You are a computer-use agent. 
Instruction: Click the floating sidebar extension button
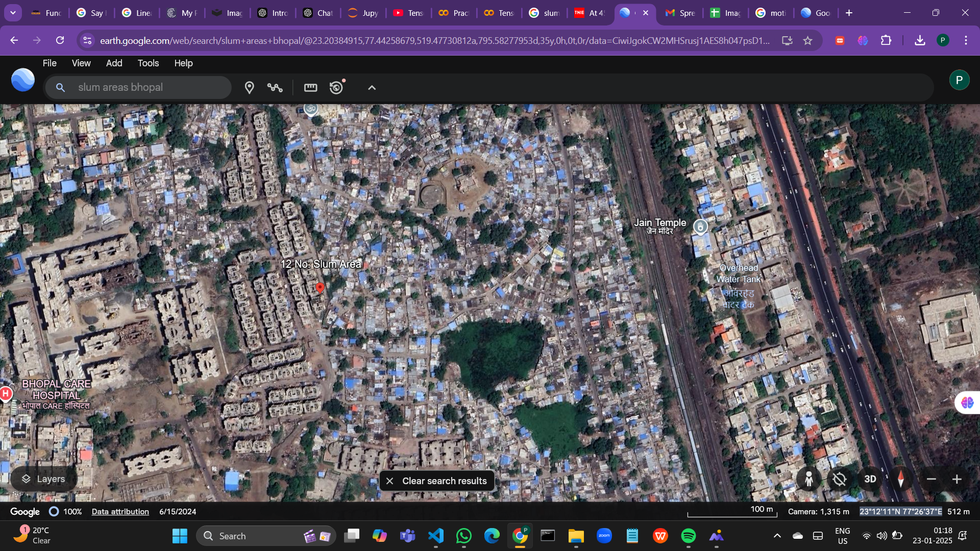point(967,403)
